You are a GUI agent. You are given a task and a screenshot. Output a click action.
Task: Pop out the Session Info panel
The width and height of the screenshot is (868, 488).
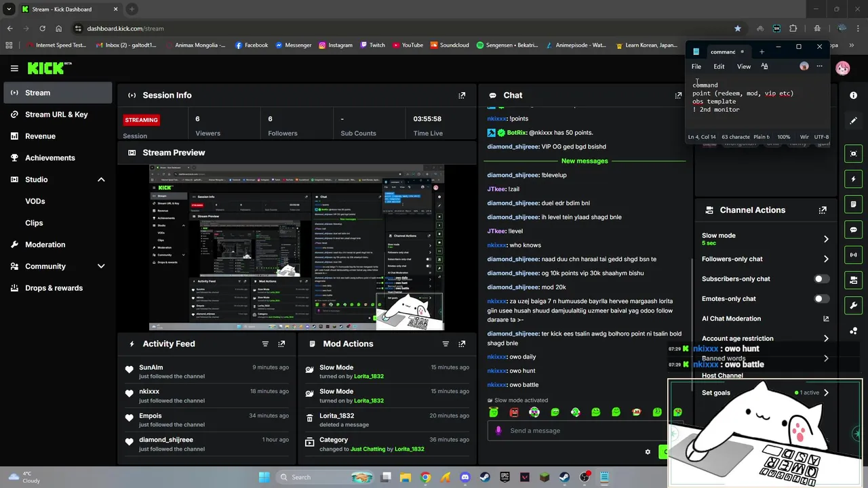point(462,96)
